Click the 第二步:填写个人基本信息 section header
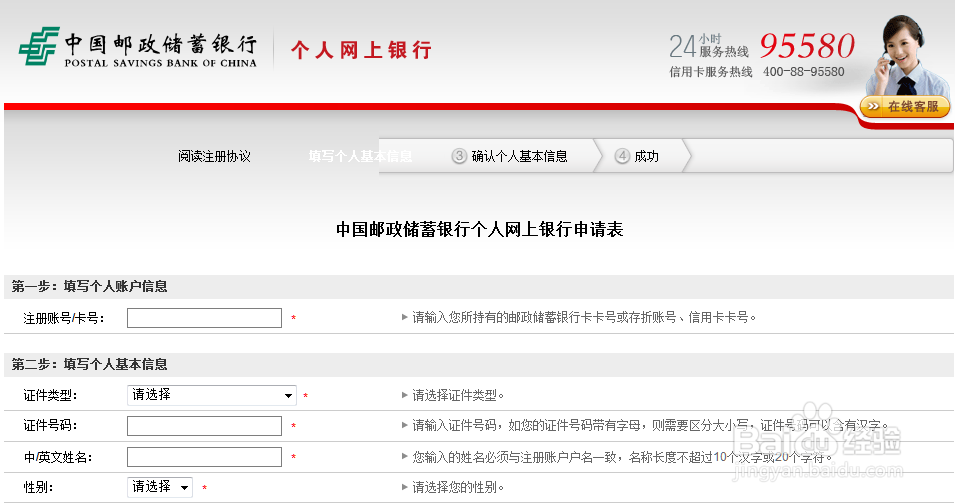Image resolution: width=955 pixels, height=504 pixels. pyautogui.click(x=90, y=364)
